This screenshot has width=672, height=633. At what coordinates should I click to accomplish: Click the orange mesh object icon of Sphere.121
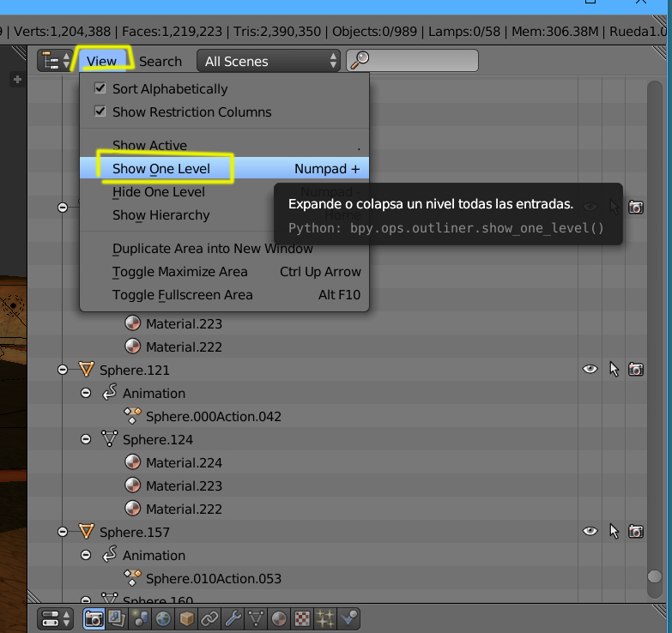pyautogui.click(x=86, y=369)
